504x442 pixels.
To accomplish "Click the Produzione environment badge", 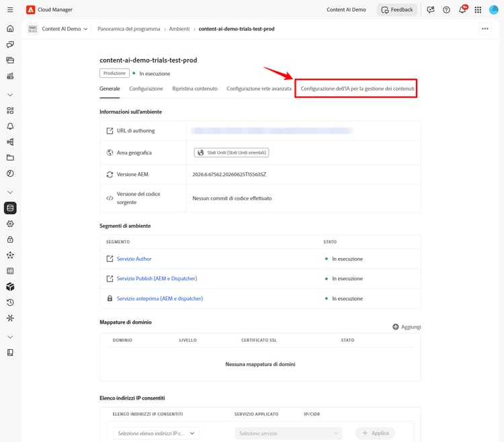I will pyautogui.click(x=114, y=73).
